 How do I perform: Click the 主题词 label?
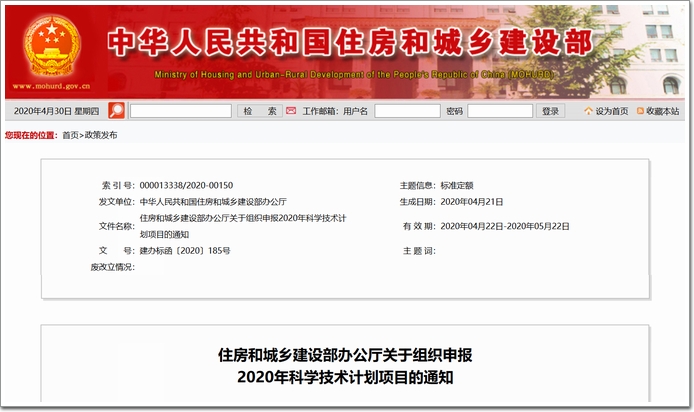point(419,251)
